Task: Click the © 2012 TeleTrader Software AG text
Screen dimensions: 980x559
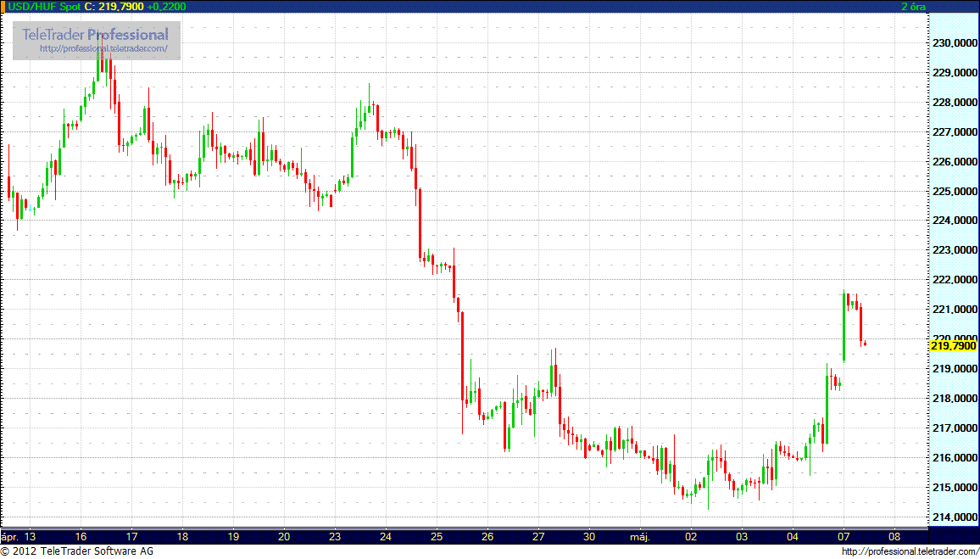Action: coord(77,551)
